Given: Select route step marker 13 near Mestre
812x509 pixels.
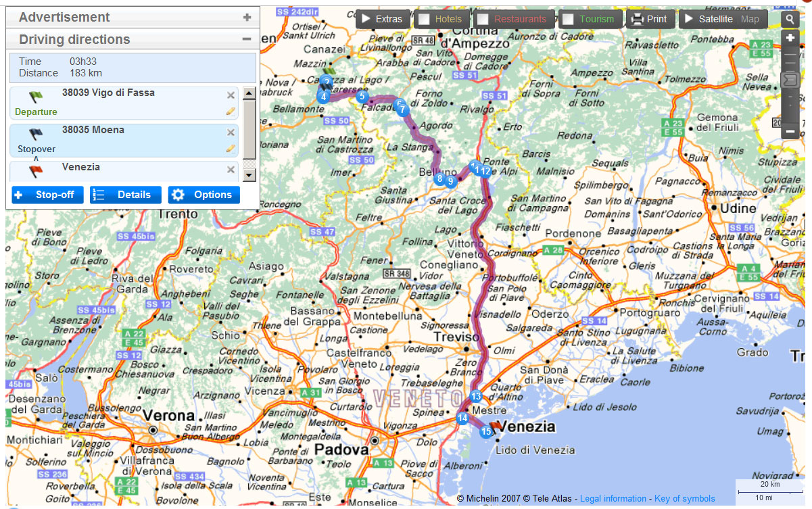Looking at the screenshot, I should [x=476, y=397].
